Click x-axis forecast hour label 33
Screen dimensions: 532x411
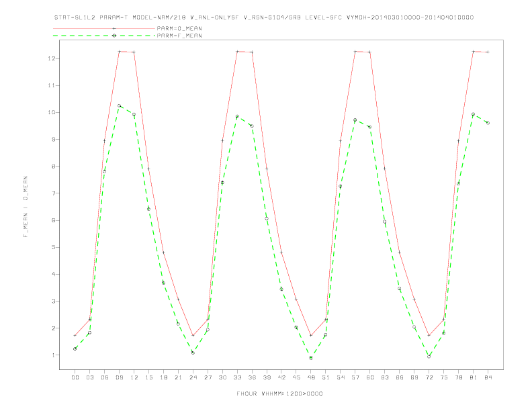coord(237,377)
